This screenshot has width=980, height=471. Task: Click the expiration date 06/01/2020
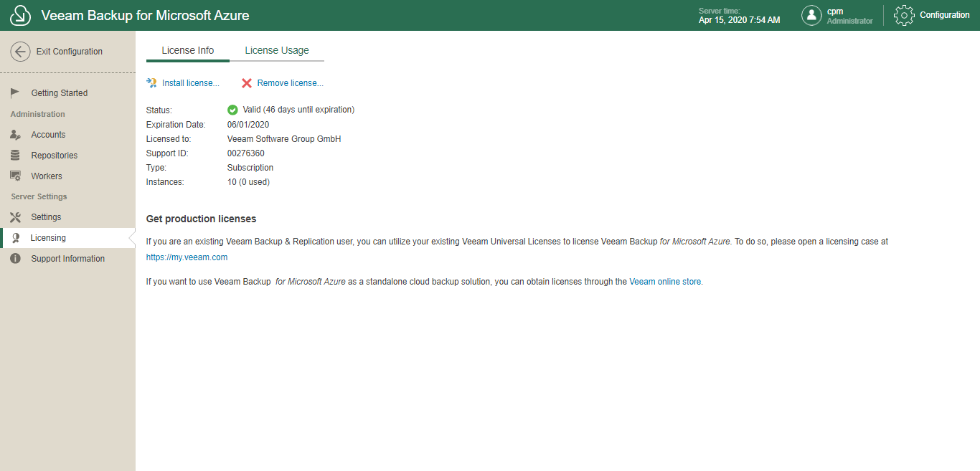click(248, 125)
